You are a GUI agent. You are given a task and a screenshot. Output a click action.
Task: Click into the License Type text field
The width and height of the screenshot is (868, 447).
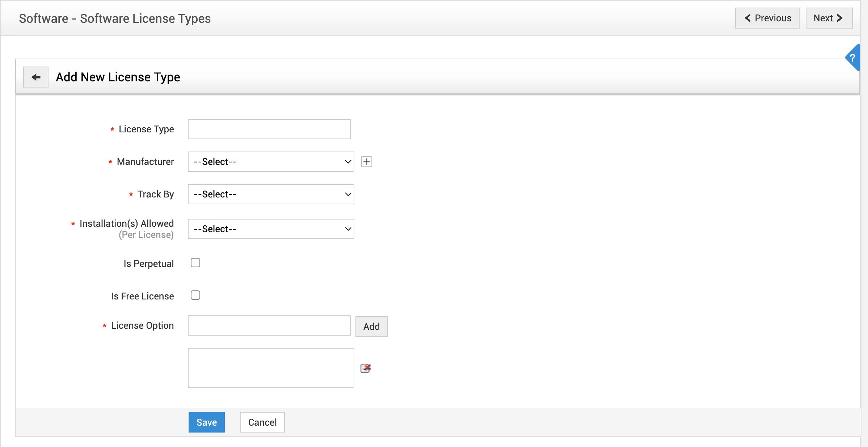(x=269, y=129)
